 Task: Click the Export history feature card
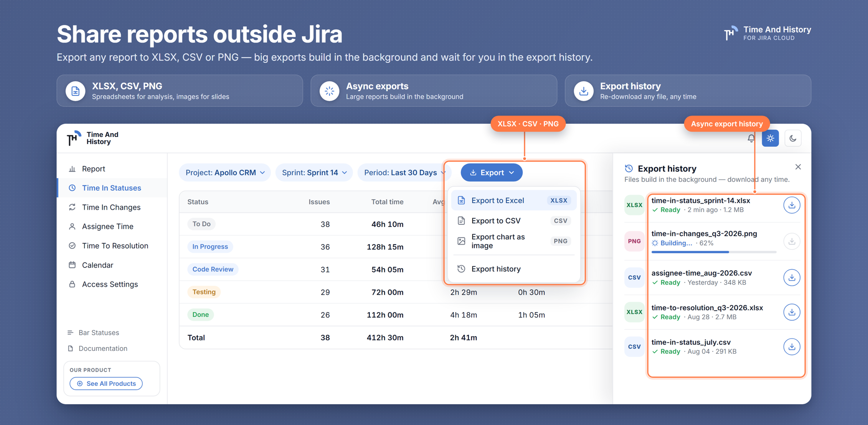click(688, 91)
